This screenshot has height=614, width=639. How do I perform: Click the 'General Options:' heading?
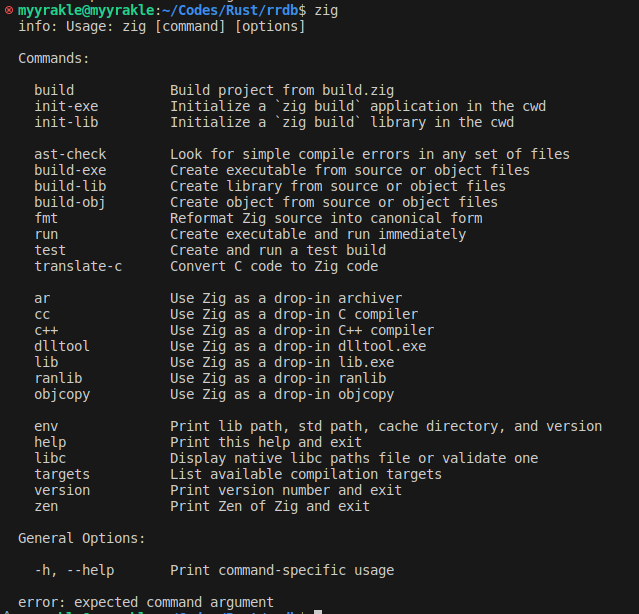click(x=82, y=538)
